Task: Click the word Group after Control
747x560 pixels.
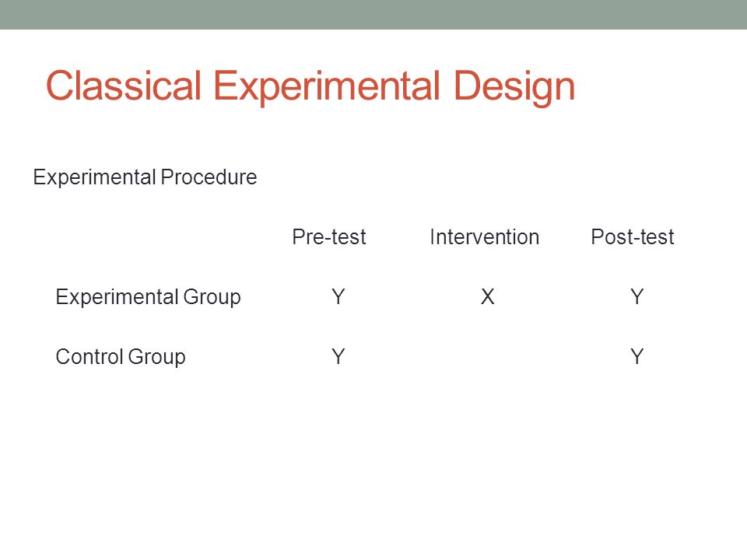Action: pos(156,357)
